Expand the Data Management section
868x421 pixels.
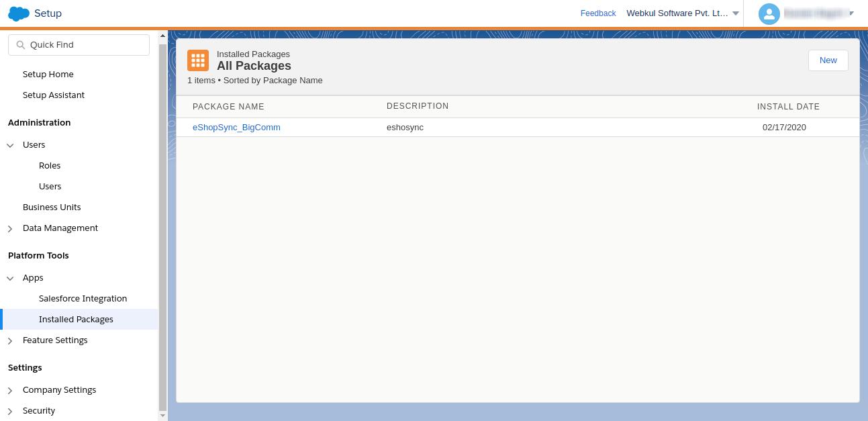tap(10, 228)
